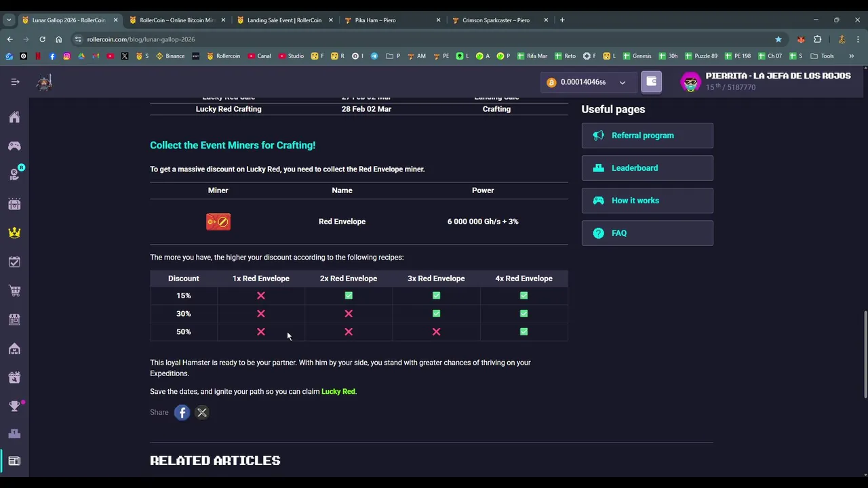Open the FAQ page
This screenshot has height=488, width=868.
[647, 233]
